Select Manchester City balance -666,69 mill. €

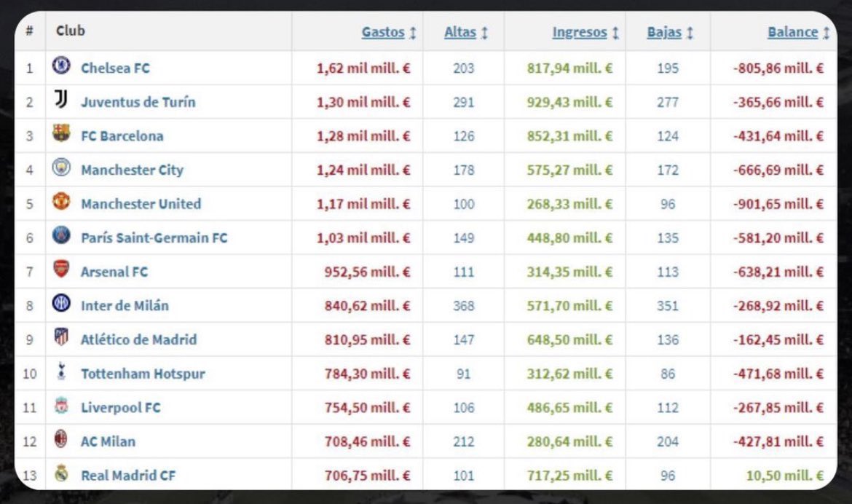[x=778, y=170]
